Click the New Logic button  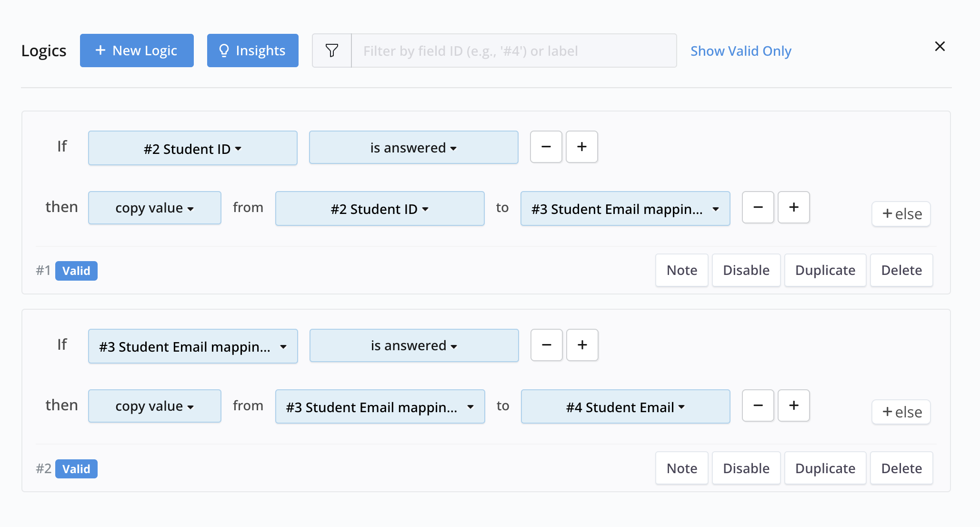click(137, 51)
